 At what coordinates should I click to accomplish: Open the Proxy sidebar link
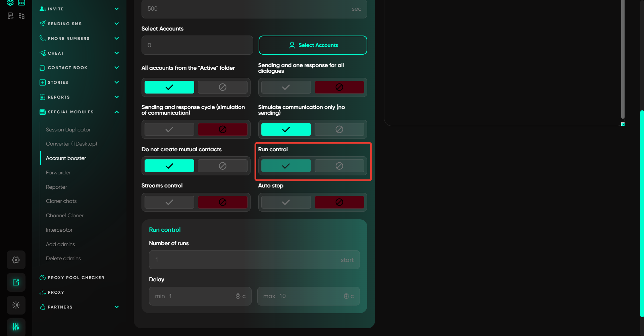[56, 292]
